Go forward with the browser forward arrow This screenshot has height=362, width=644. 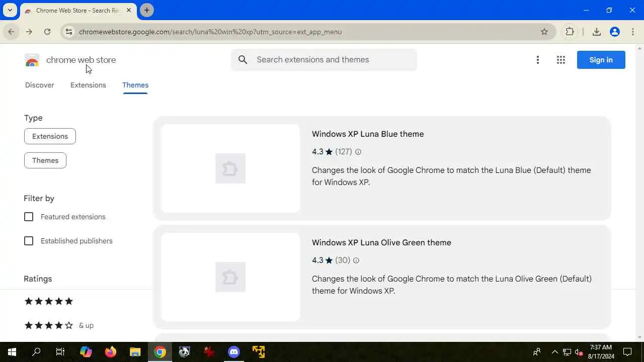pos(29,32)
